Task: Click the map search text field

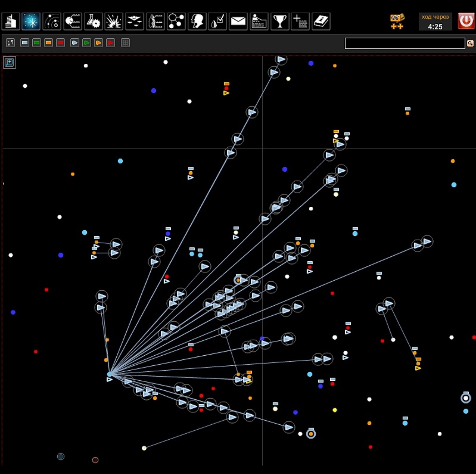Action: coord(405,43)
